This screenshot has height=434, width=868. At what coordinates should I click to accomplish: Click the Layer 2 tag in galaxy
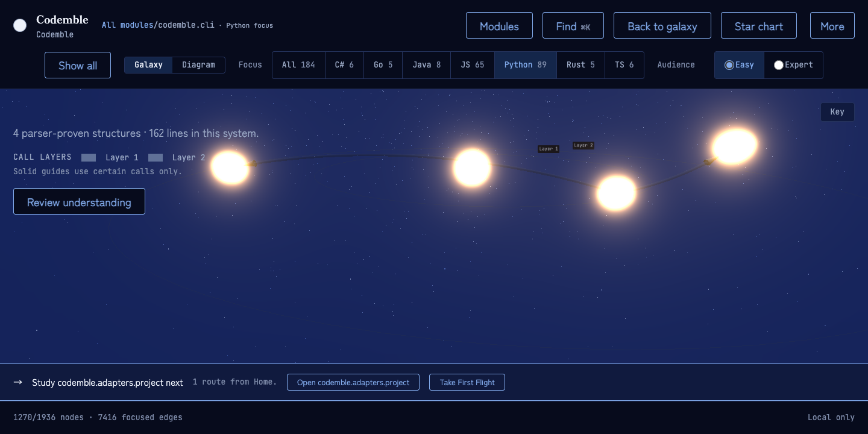pyautogui.click(x=583, y=145)
